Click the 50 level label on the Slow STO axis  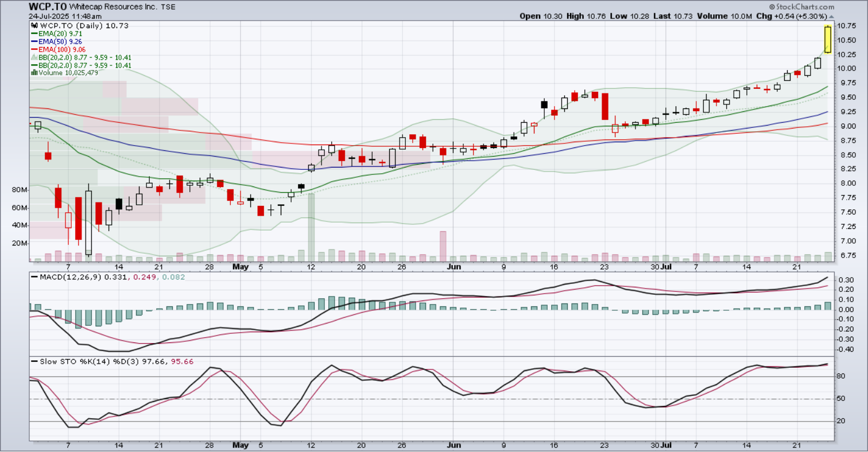842,399
